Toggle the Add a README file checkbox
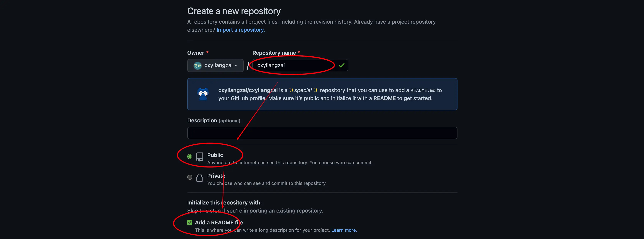The image size is (644, 239). point(190,223)
